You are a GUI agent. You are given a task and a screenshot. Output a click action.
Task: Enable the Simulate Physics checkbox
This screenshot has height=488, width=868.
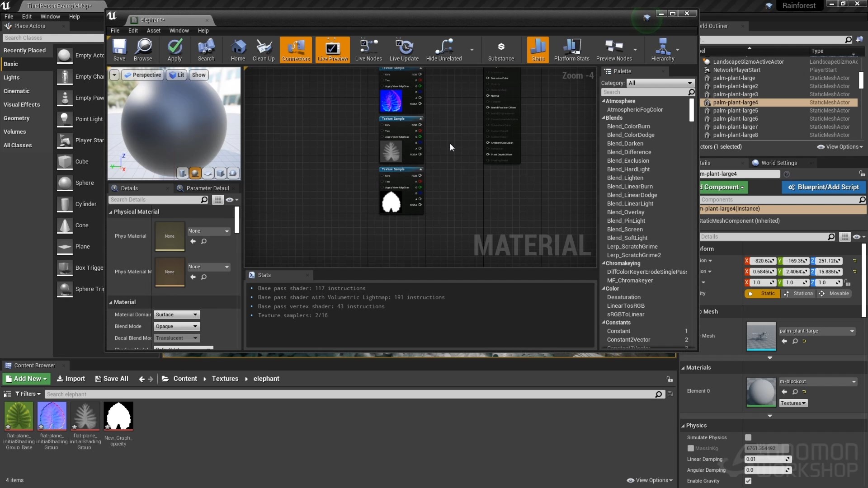coord(748,437)
